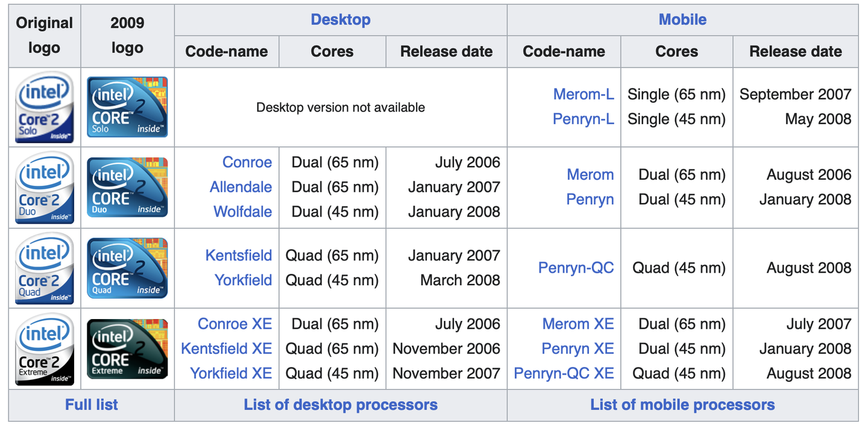Viewport: 868px width, 427px height.
Task: Open List of mobile processors
Action: click(x=682, y=405)
